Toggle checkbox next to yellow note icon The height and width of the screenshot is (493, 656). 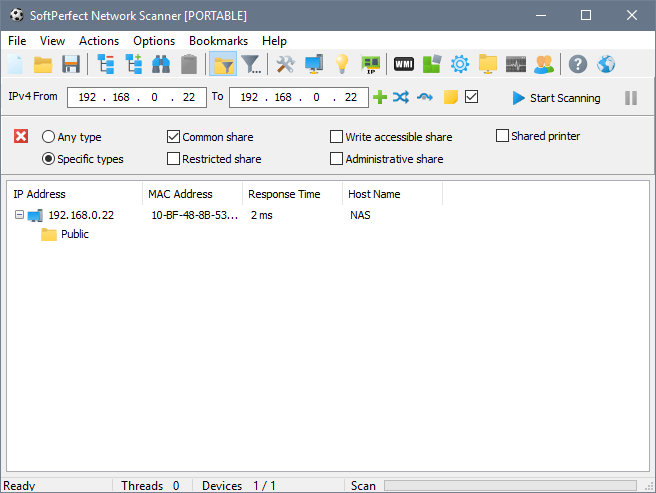coord(472,97)
